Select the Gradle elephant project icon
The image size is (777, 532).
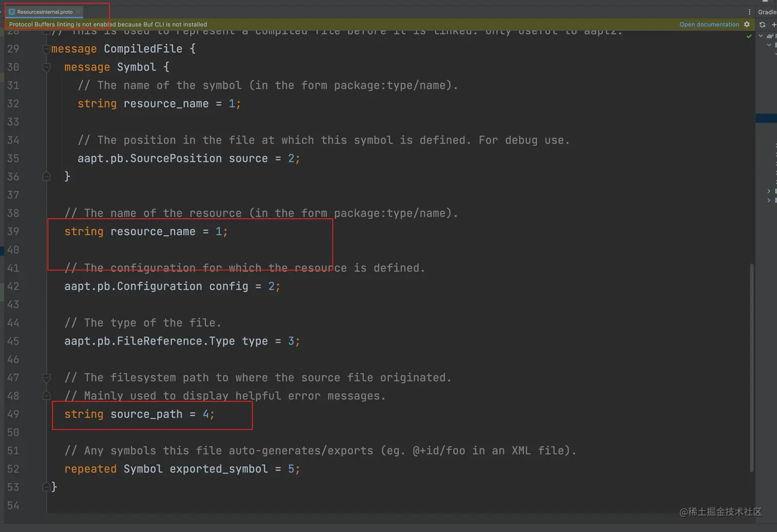(x=770, y=36)
